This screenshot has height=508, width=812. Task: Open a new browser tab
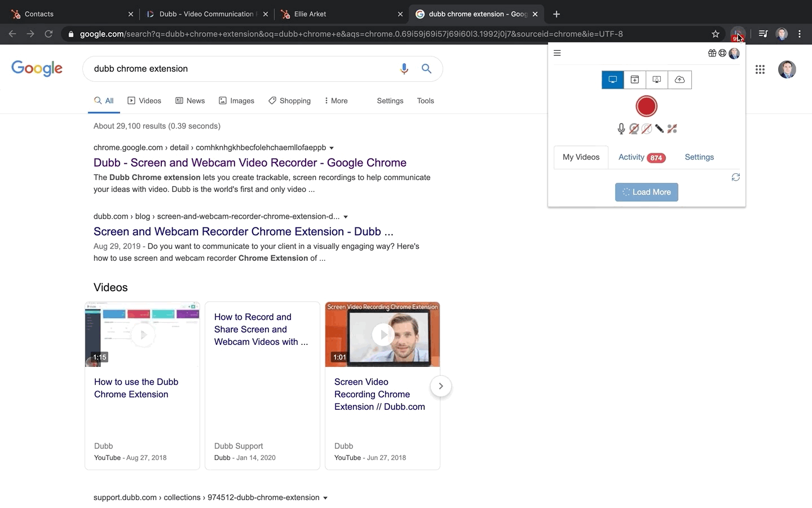557,14
